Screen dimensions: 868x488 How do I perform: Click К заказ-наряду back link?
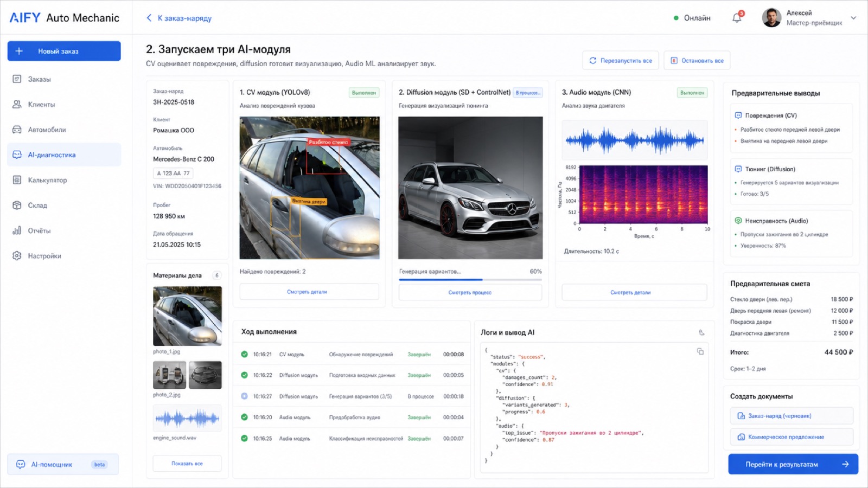coord(184,18)
